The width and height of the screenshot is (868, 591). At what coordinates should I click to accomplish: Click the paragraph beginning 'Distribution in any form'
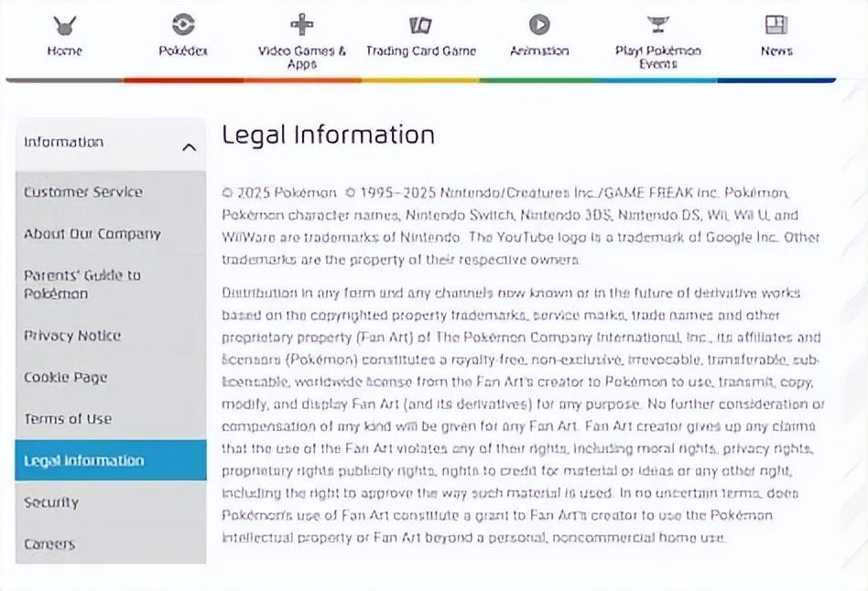[523, 415]
